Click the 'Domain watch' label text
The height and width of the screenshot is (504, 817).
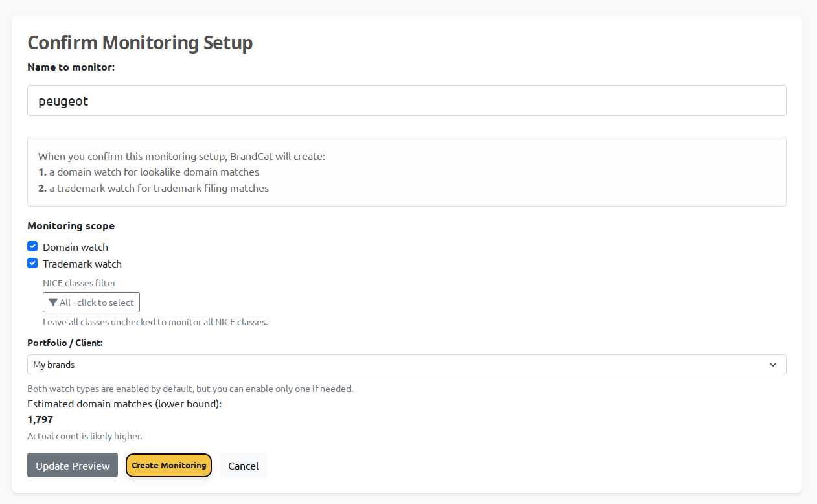coord(75,247)
